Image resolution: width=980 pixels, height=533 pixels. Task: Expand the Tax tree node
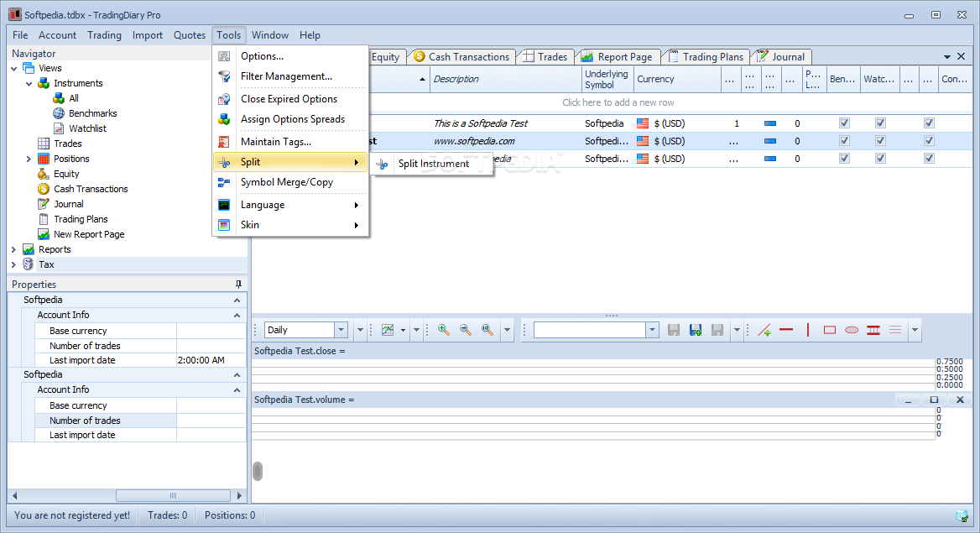pos(13,264)
